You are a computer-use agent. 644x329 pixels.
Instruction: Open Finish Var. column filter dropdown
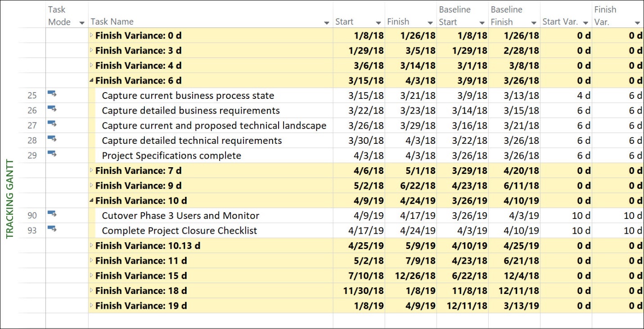pos(637,22)
